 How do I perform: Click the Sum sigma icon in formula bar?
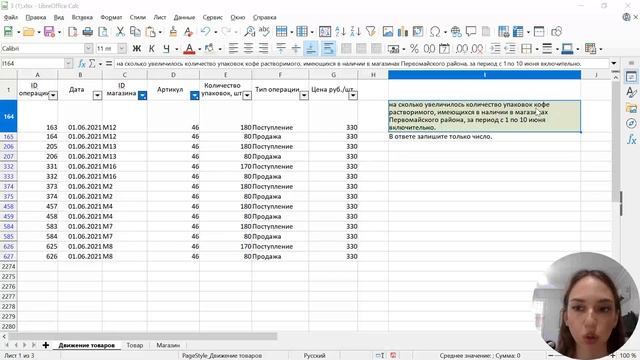coord(92,64)
